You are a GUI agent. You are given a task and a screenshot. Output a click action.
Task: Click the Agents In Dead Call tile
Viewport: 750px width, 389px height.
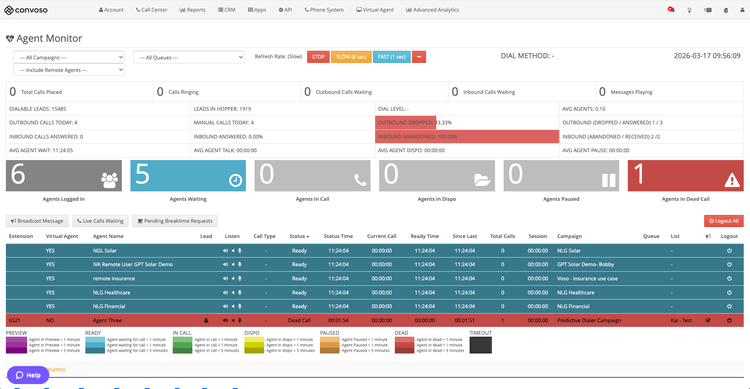click(x=685, y=176)
